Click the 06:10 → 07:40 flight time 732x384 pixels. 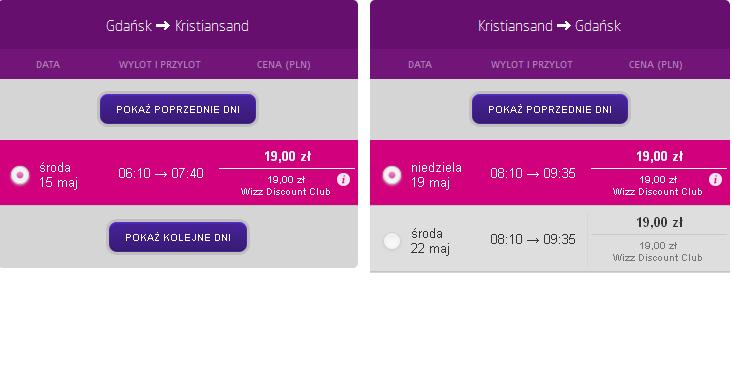point(161,174)
